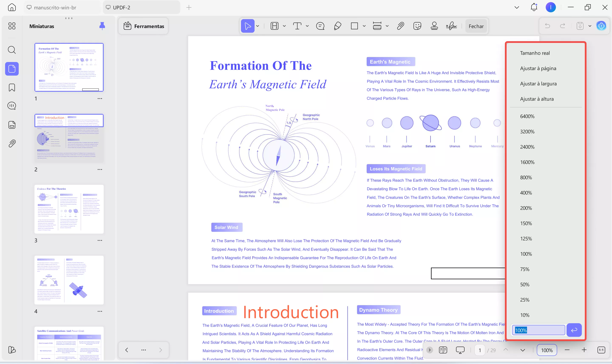Viewport: 612px width, 364px height.
Task: Click the search magnifier icon
Action: (12, 50)
